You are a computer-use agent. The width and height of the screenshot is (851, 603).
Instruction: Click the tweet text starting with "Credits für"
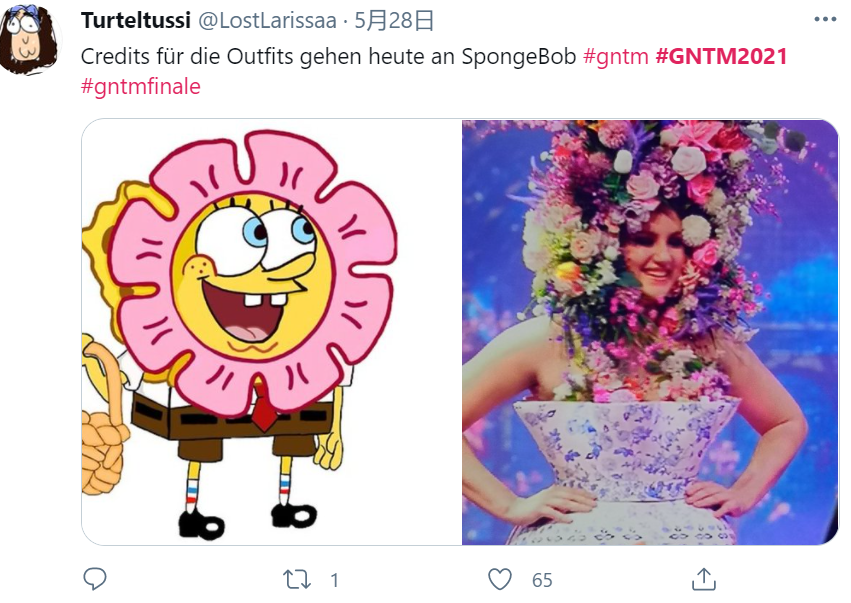(330, 56)
